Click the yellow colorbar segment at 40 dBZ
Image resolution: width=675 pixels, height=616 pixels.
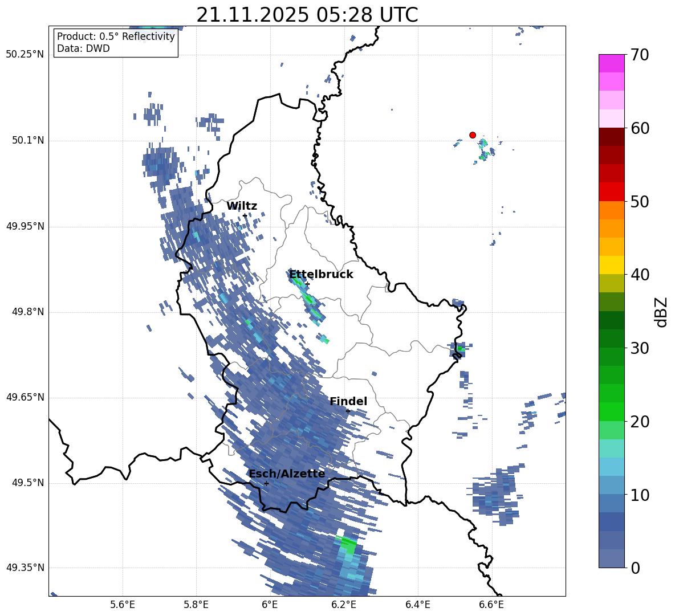(611, 265)
